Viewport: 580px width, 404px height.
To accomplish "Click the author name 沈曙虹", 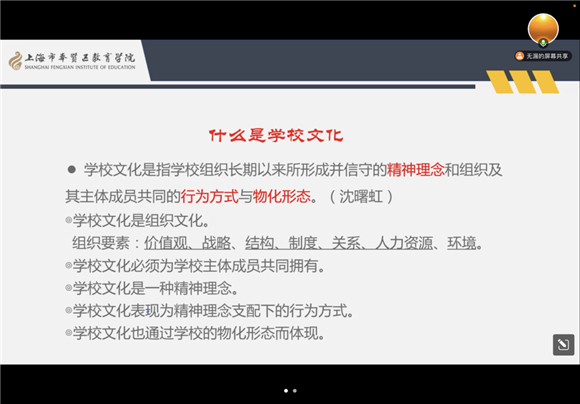I will (x=361, y=196).
